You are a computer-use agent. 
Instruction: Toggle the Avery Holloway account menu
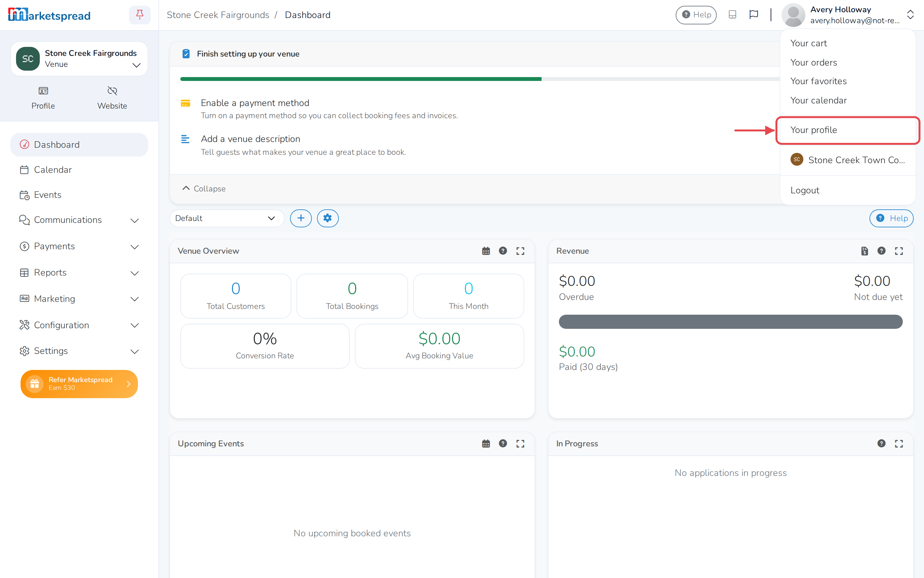tap(848, 15)
